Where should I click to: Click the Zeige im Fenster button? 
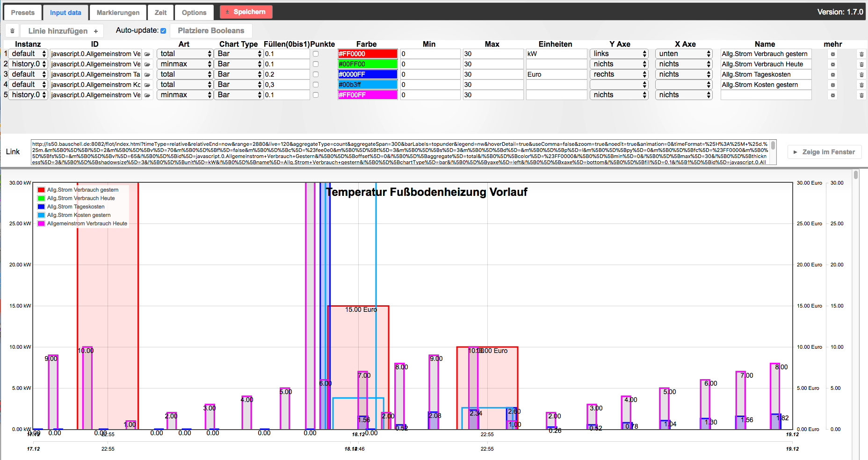click(824, 152)
